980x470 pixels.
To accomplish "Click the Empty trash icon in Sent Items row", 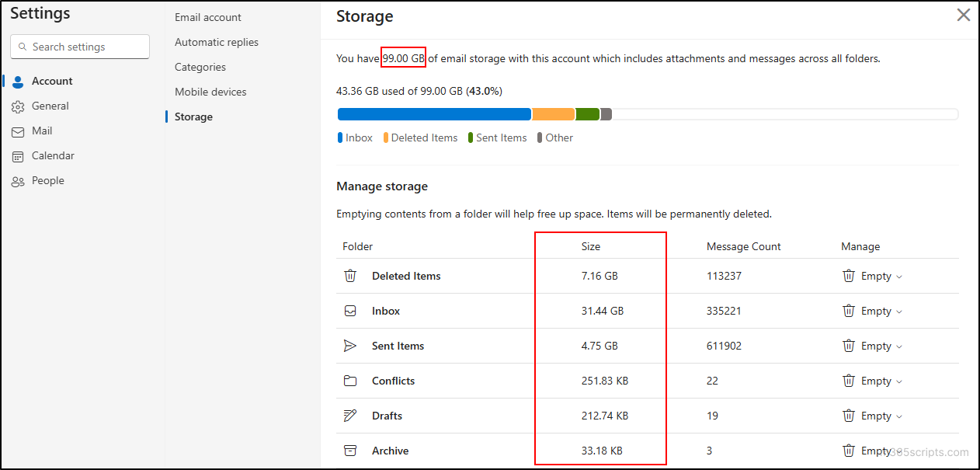I will tap(849, 346).
